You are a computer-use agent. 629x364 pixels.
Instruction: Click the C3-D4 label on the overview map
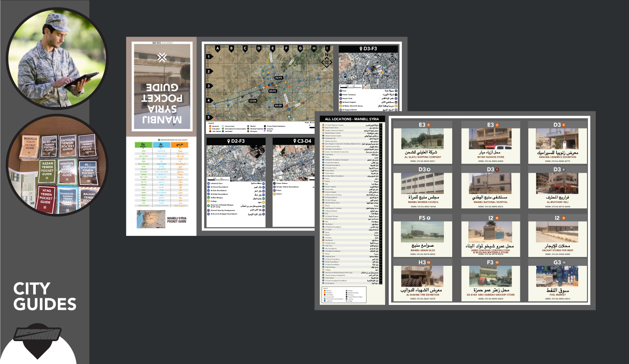(x=253, y=101)
